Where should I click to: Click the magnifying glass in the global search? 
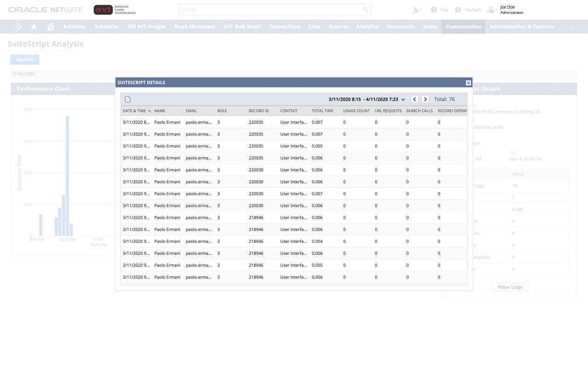click(x=365, y=9)
